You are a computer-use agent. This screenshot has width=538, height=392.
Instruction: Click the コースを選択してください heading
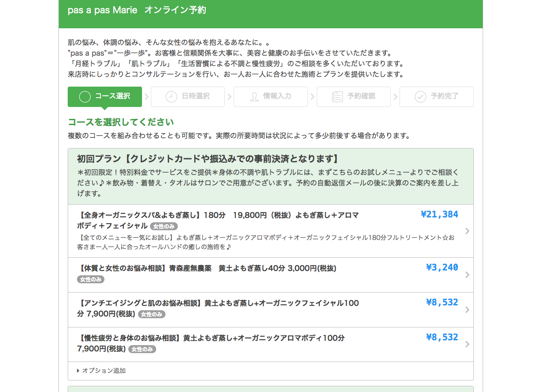click(121, 122)
